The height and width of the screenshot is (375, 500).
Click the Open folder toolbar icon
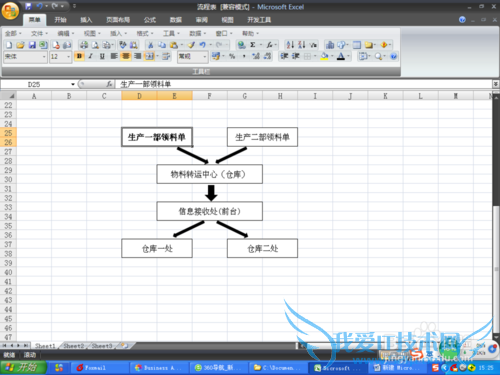tap(20, 45)
